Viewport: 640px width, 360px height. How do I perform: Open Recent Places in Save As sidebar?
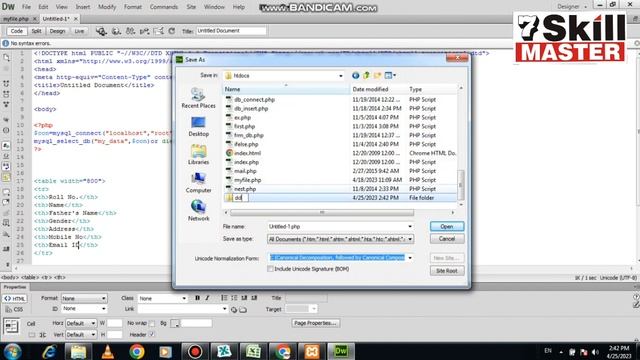coord(198,98)
